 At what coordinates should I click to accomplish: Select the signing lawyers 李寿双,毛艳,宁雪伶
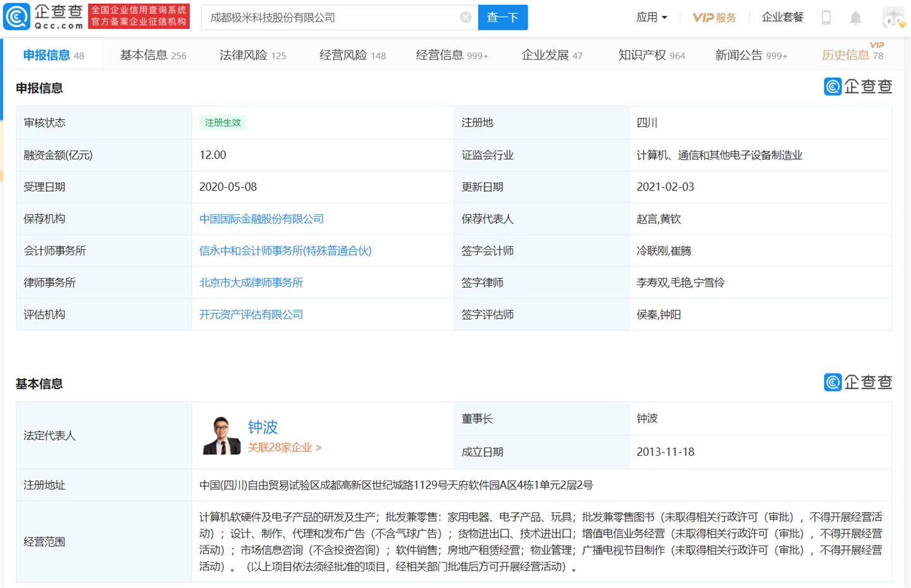(x=680, y=283)
